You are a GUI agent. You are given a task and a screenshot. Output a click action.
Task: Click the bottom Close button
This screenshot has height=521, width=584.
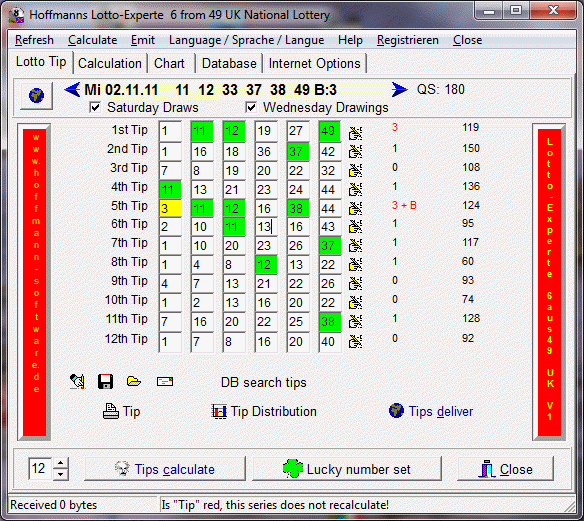pos(505,469)
